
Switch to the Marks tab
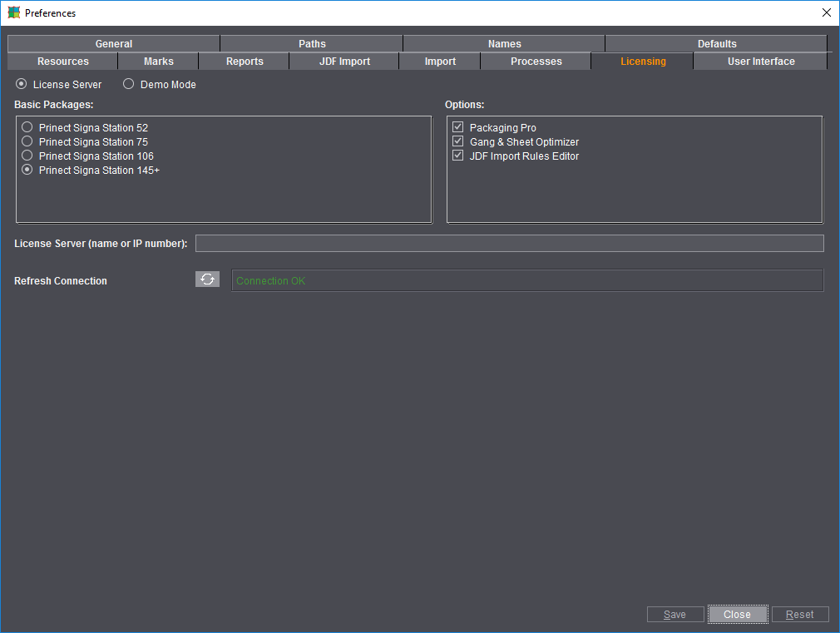[x=159, y=61]
